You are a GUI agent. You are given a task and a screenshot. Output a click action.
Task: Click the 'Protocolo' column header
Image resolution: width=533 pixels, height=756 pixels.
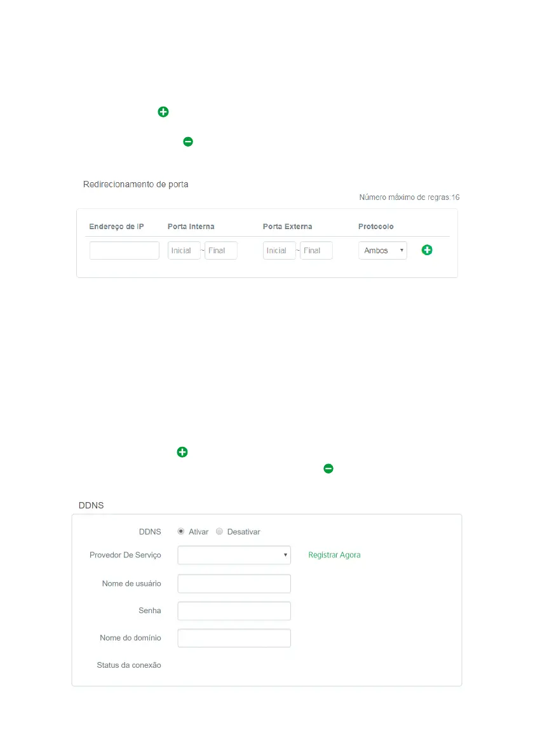coord(375,226)
